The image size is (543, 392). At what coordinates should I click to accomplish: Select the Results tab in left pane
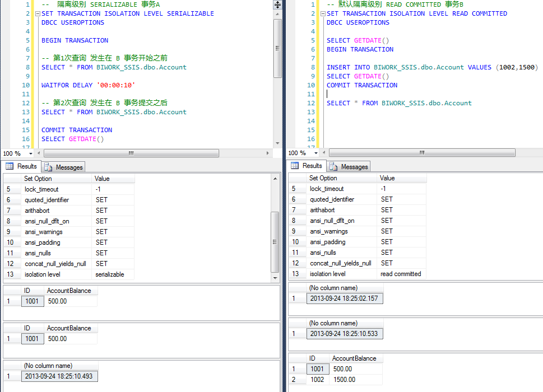pos(21,166)
